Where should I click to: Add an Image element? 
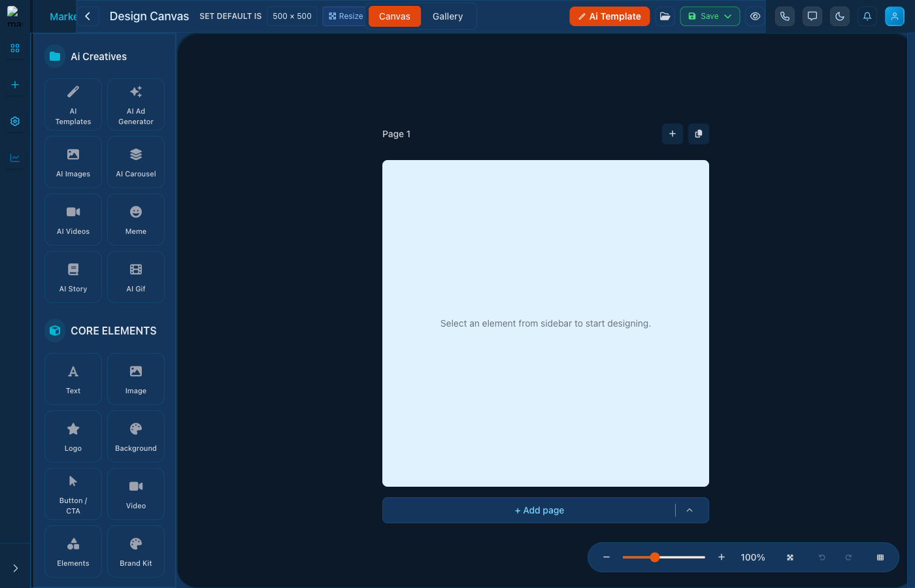(x=136, y=379)
